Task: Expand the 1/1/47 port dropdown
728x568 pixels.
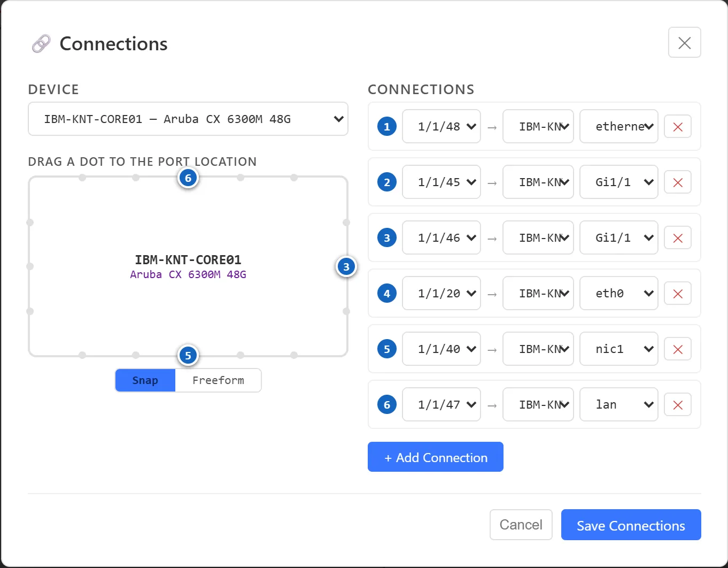Action: (442, 405)
